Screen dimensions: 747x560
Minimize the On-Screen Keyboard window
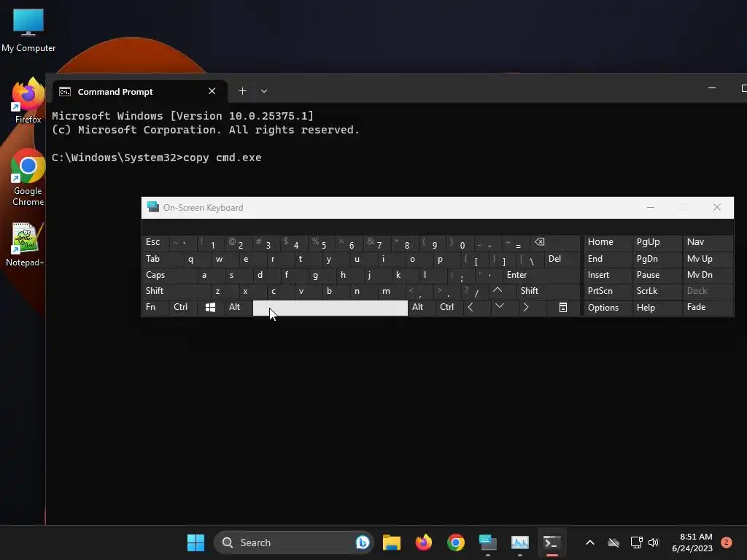pos(650,208)
